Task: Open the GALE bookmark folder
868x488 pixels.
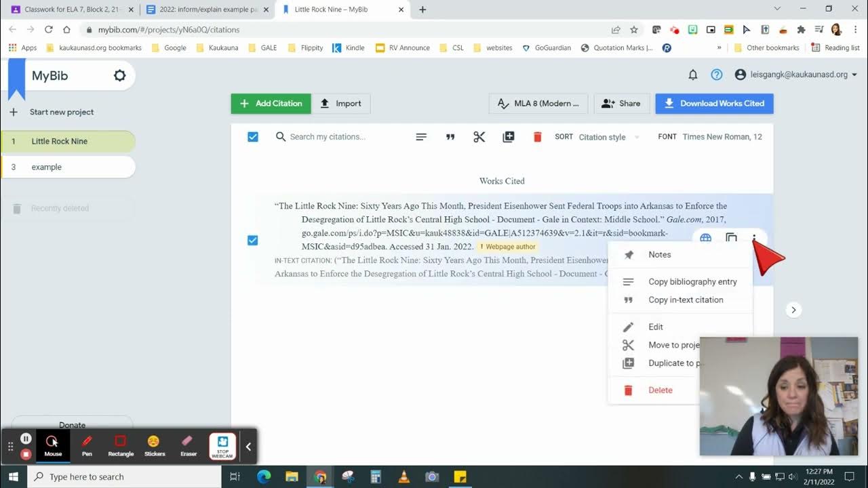Action: point(262,48)
